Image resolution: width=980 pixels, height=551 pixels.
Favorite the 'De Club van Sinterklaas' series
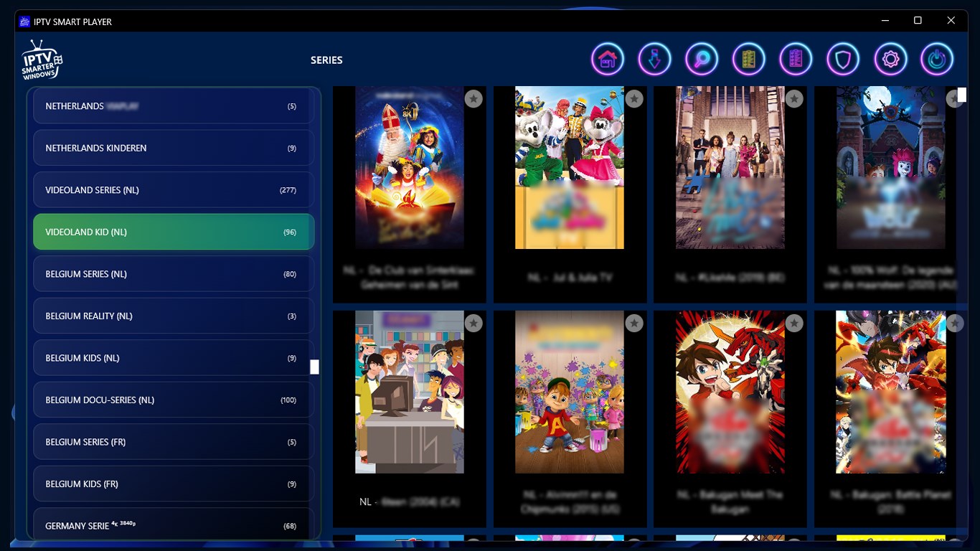[473, 98]
